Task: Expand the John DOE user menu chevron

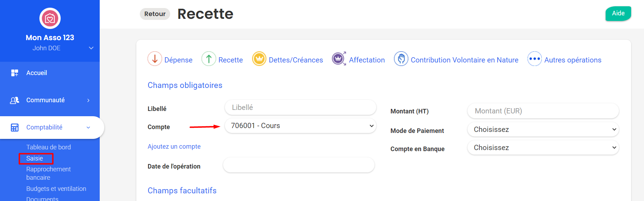Action: (x=91, y=48)
